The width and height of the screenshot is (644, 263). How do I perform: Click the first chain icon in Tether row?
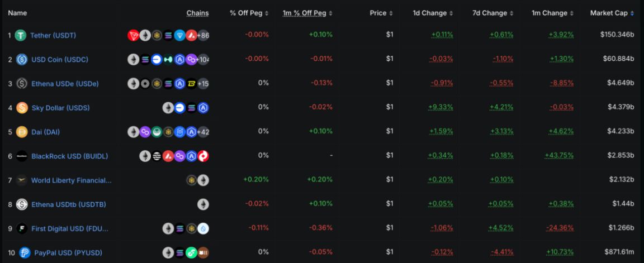tap(134, 35)
